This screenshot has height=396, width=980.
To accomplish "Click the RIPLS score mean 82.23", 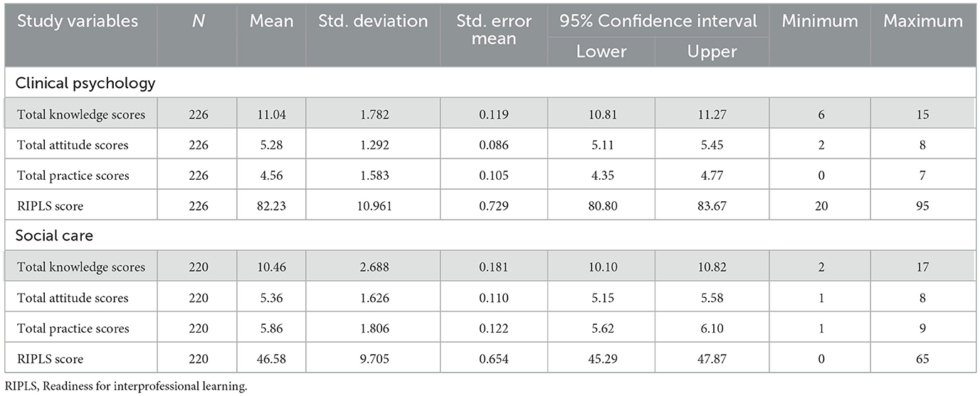I will (271, 206).
